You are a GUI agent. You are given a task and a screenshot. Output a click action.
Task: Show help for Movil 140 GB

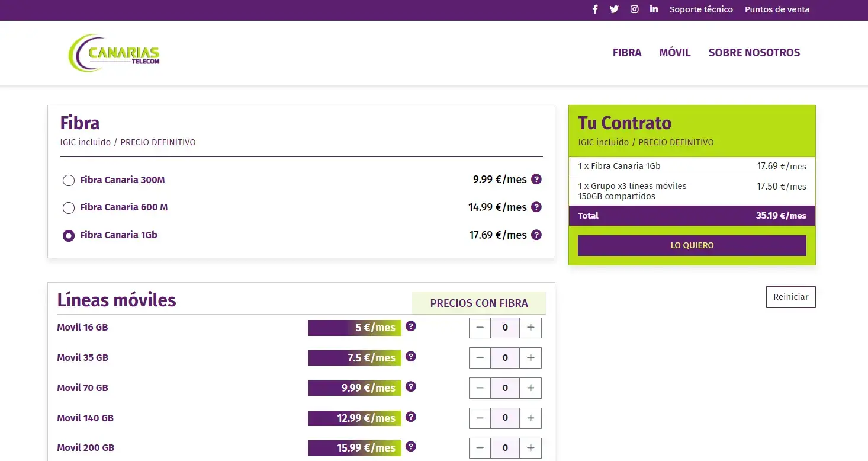click(x=411, y=417)
